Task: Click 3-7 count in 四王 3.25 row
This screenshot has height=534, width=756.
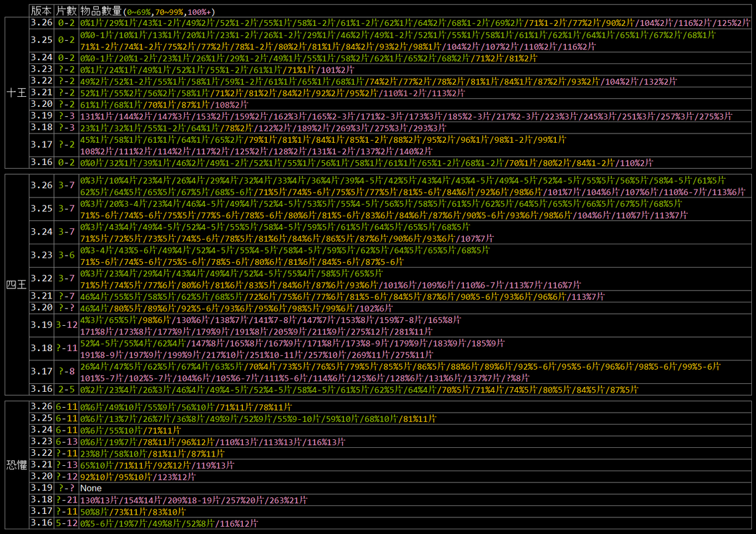Action: pos(67,208)
